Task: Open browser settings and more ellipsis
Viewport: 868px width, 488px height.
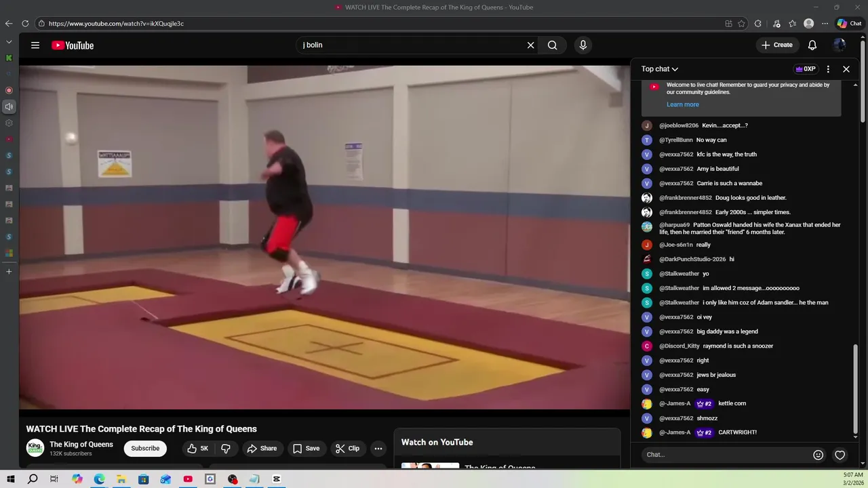Action: [825, 23]
